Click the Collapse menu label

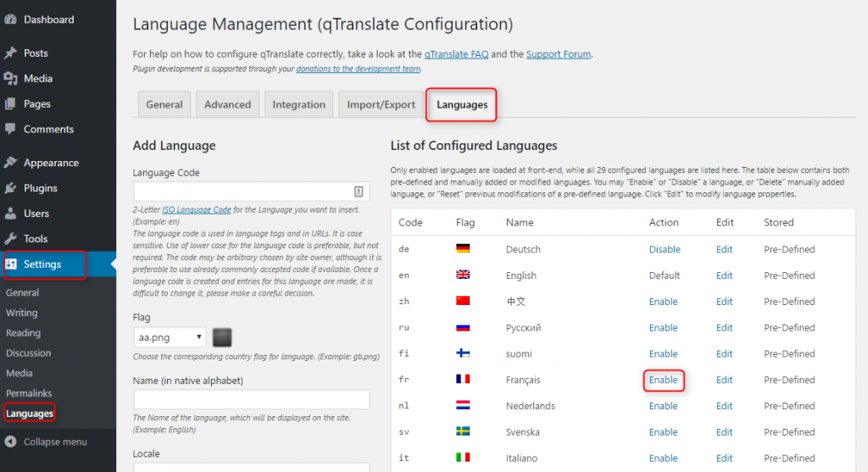[x=55, y=441]
